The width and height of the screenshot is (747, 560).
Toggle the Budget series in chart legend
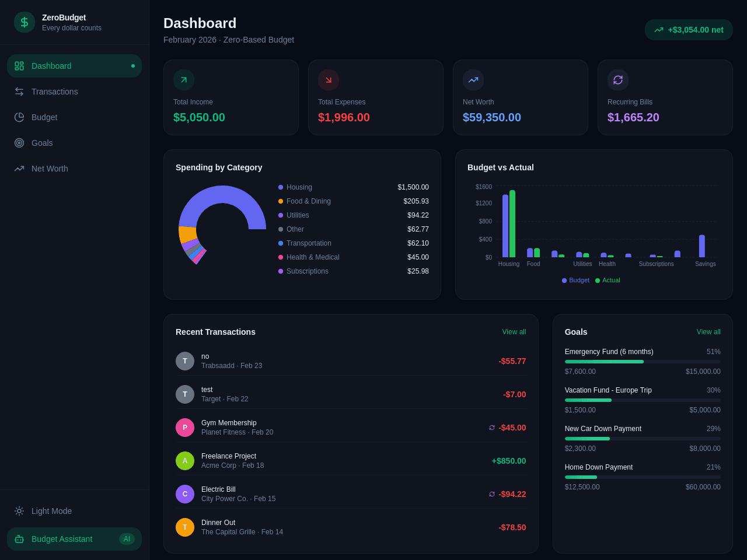pyautogui.click(x=575, y=281)
